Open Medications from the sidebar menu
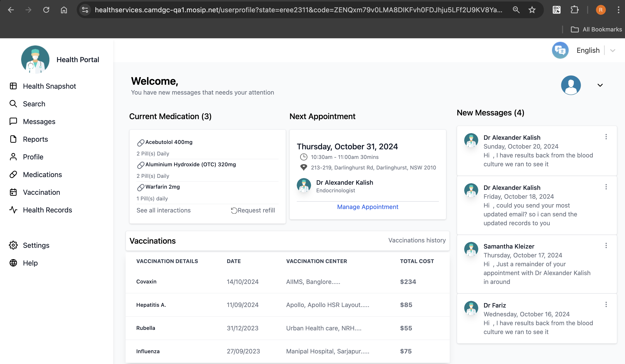 [42, 174]
